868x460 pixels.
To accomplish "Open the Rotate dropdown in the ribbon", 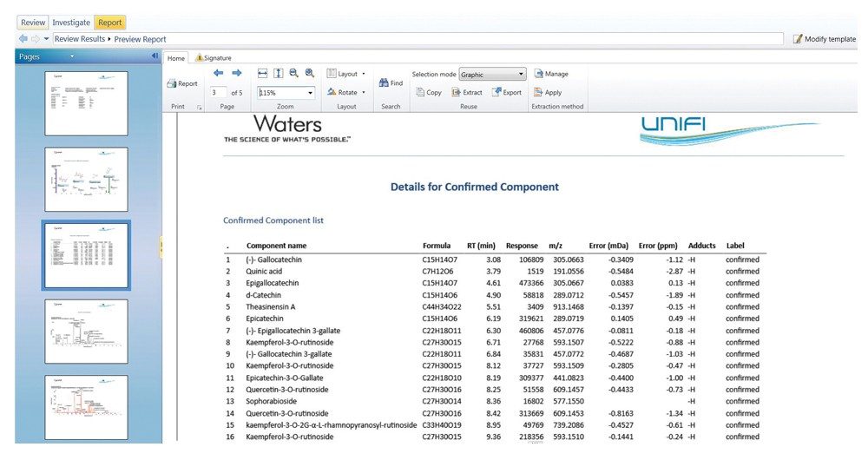I will tap(346, 93).
